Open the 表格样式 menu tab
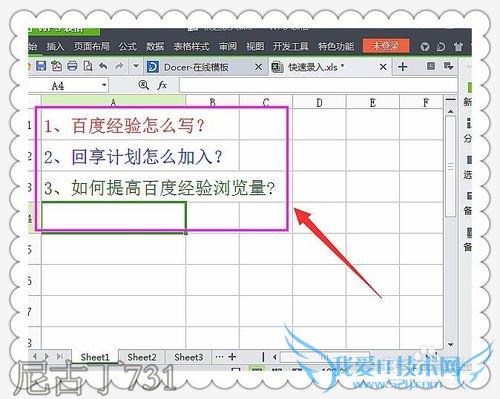This screenshot has width=500, height=399. point(191,46)
